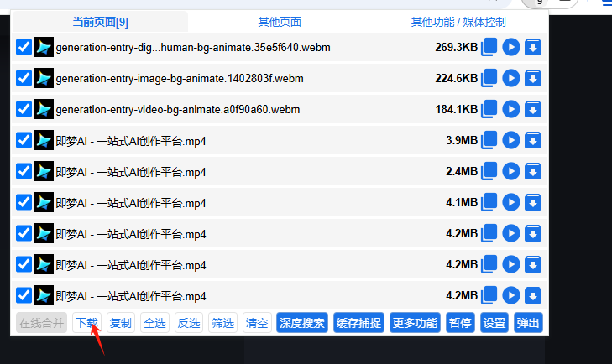612x364 pixels.
Task: Click the 224.6KB size value
Action: 456,78
